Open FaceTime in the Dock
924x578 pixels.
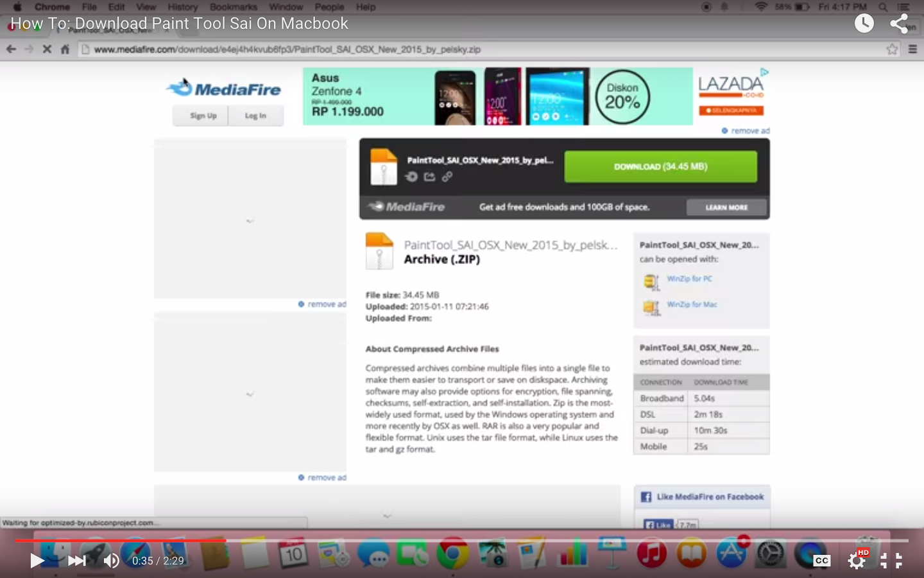click(x=413, y=552)
